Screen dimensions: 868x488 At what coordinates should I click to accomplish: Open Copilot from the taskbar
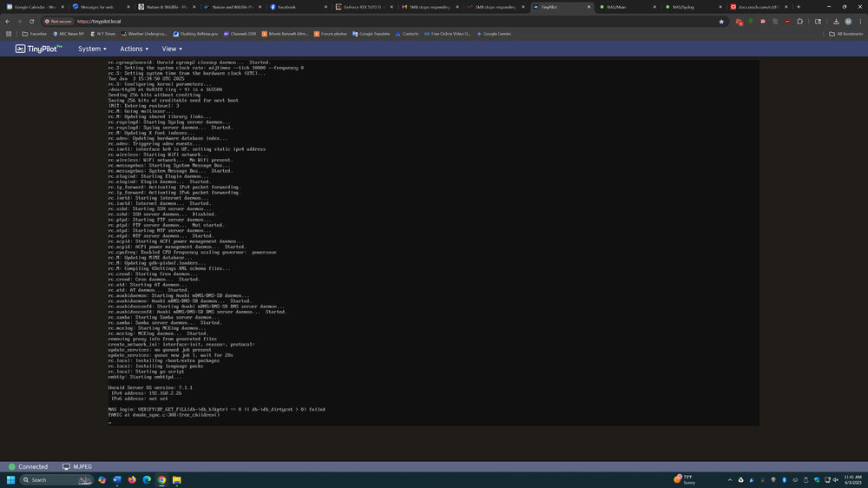point(102,479)
